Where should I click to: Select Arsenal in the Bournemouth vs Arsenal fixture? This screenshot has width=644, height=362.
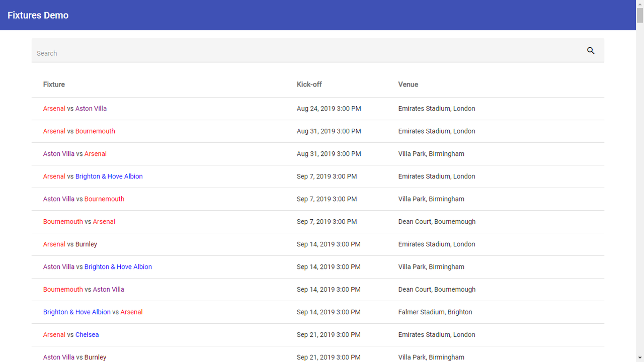104,221
